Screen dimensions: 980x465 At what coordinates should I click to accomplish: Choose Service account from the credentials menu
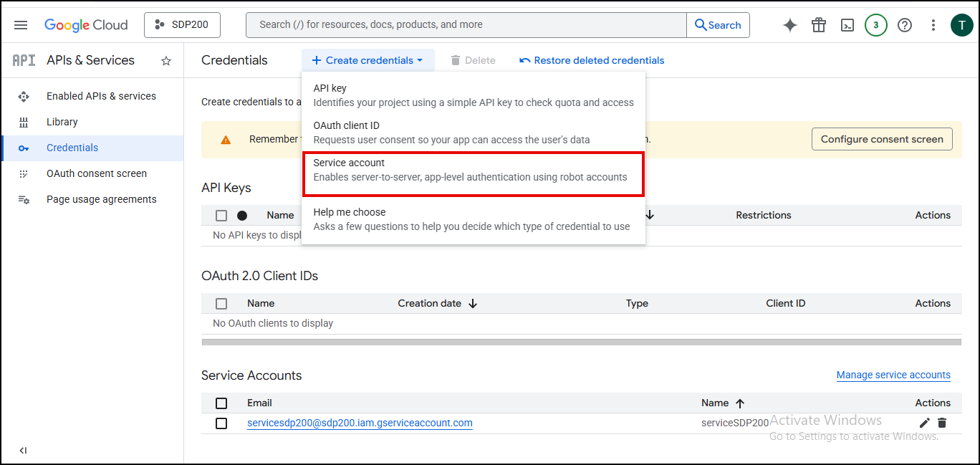[x=473, y=170]
